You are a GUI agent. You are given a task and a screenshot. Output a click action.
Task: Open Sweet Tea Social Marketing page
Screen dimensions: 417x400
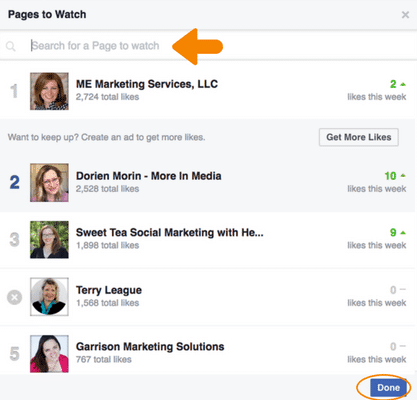pos(170,232)
